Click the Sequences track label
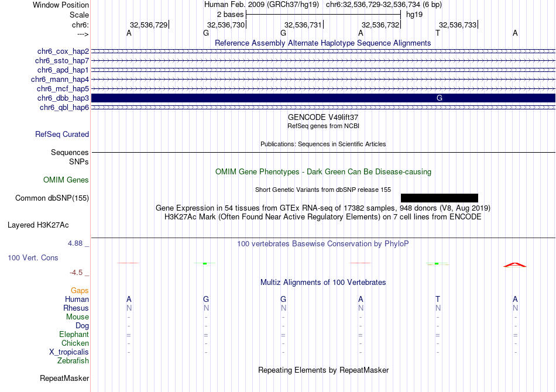The height and width of the screenshot is (392, 556). coord(70,152)
